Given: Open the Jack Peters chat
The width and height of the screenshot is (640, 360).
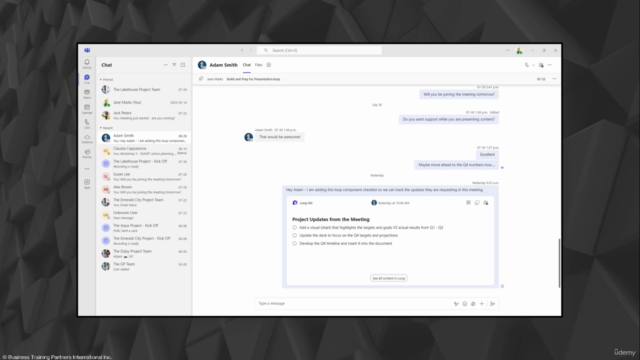Looking at the screenshot, I should 144,115.
